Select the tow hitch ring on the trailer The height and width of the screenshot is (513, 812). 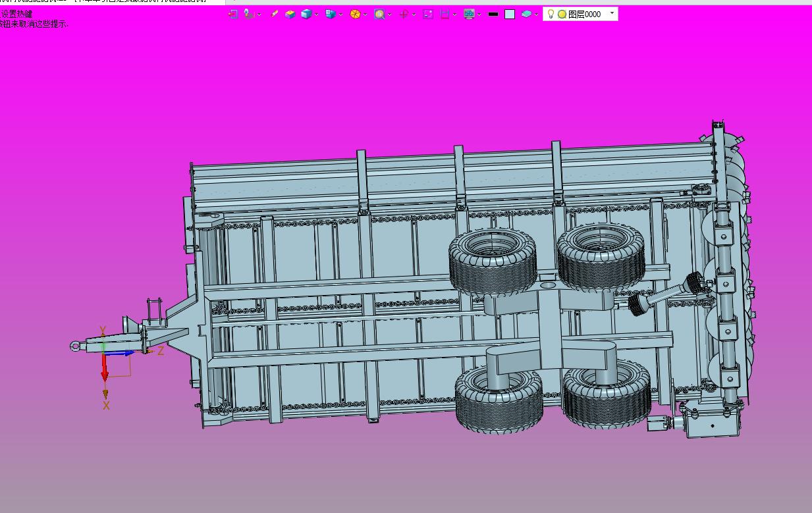tap(77, 346)
